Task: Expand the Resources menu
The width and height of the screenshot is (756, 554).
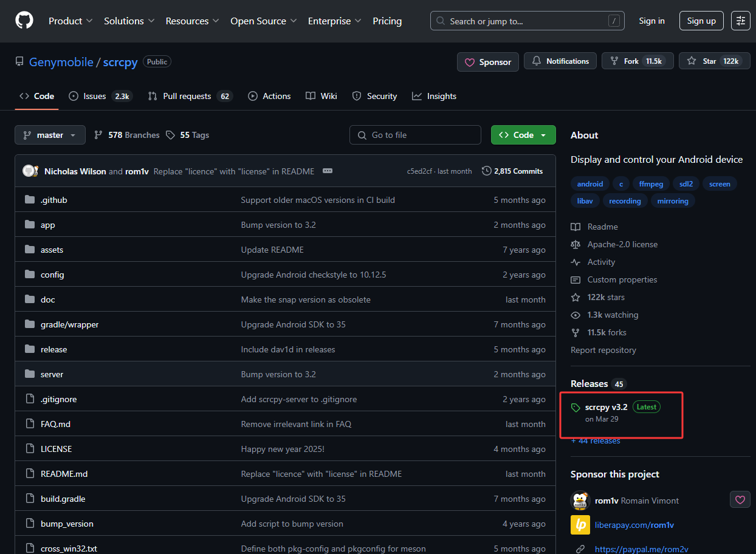Action: tap(193, 21)
